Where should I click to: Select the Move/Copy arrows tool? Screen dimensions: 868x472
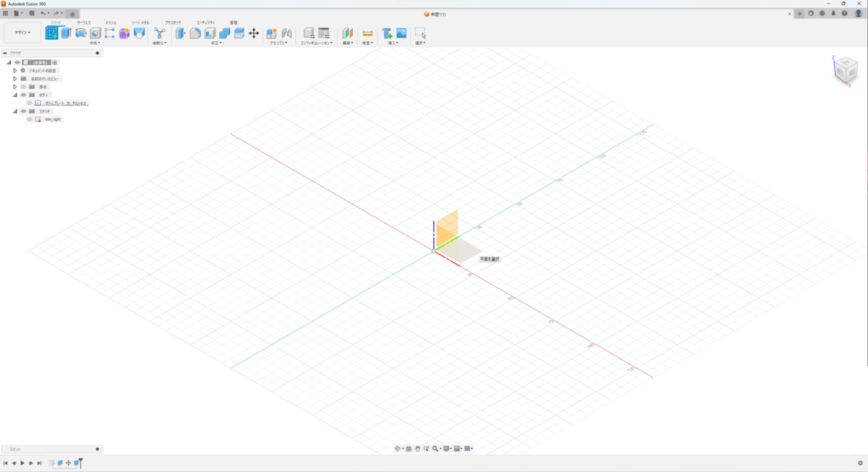[254, 33]
